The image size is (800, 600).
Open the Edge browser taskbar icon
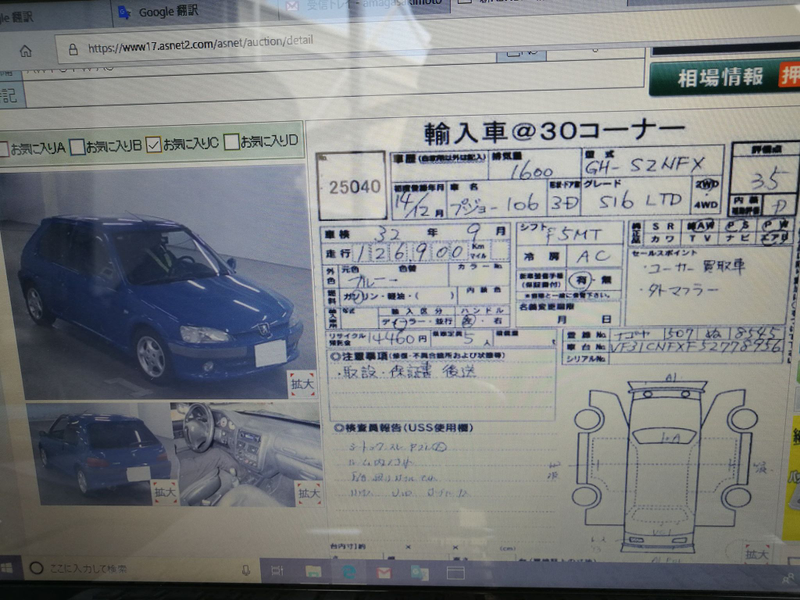coord(348,572)
